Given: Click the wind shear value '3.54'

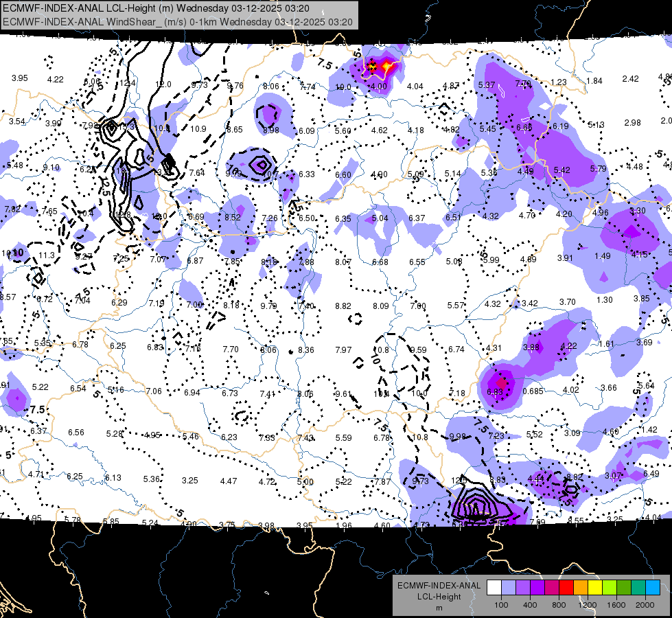Looking at the screenshot, I should pyautogui.click(x=17, y=122).
